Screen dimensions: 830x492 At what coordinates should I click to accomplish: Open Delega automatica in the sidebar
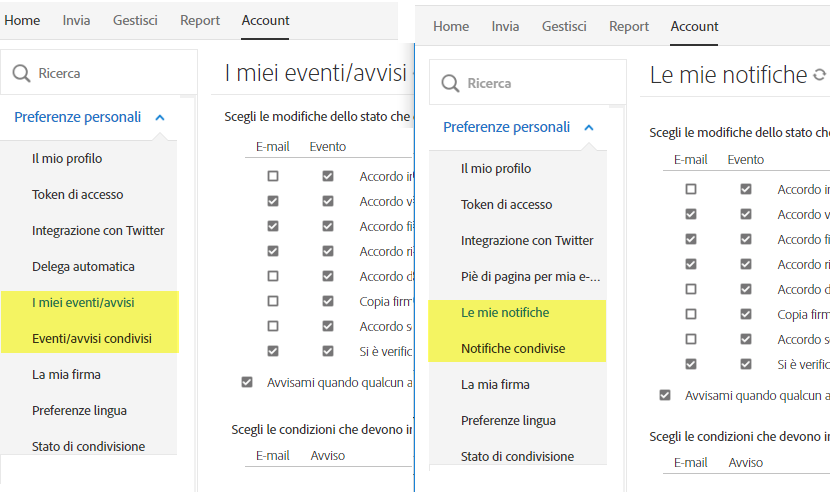(83, 267)
